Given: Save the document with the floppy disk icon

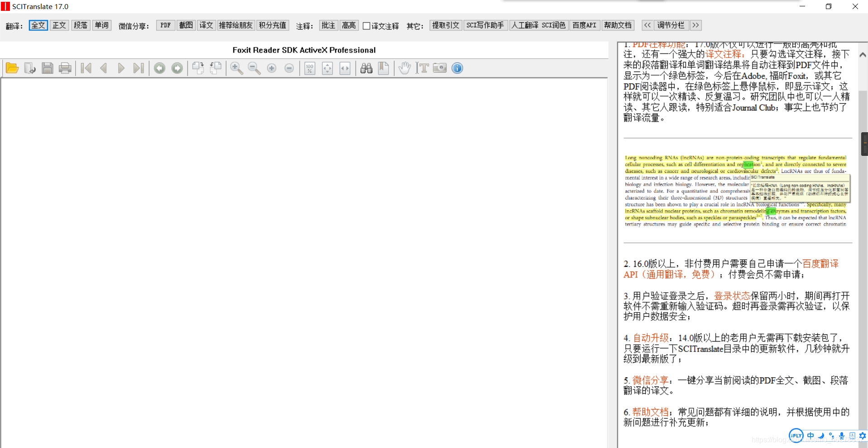Looking at the screenshot, I should [48, 68].
